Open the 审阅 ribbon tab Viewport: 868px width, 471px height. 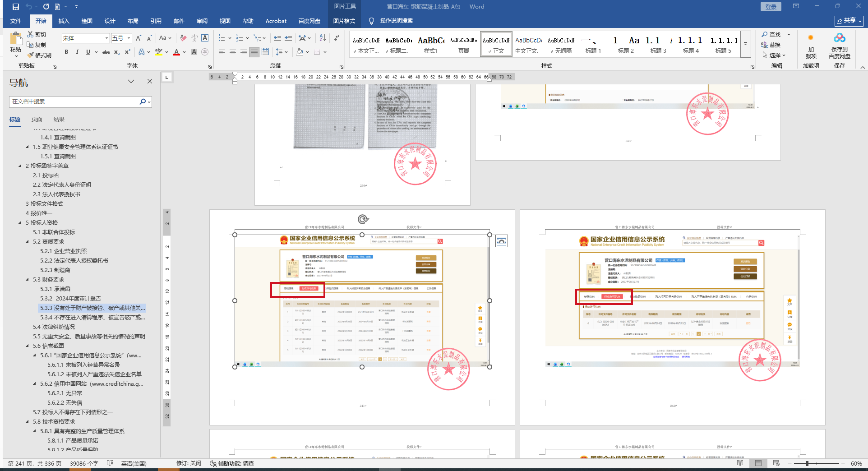tap(202, 21)
